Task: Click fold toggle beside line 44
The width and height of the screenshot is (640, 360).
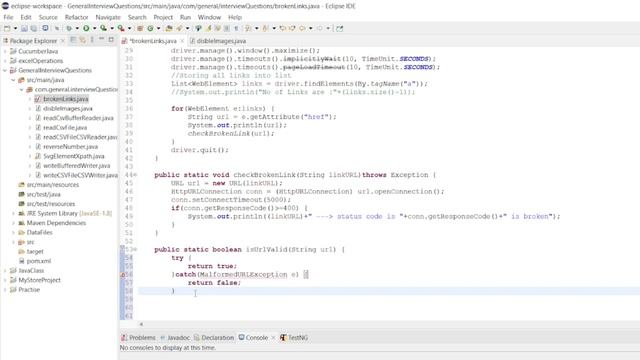Action: tap(135, 175)
